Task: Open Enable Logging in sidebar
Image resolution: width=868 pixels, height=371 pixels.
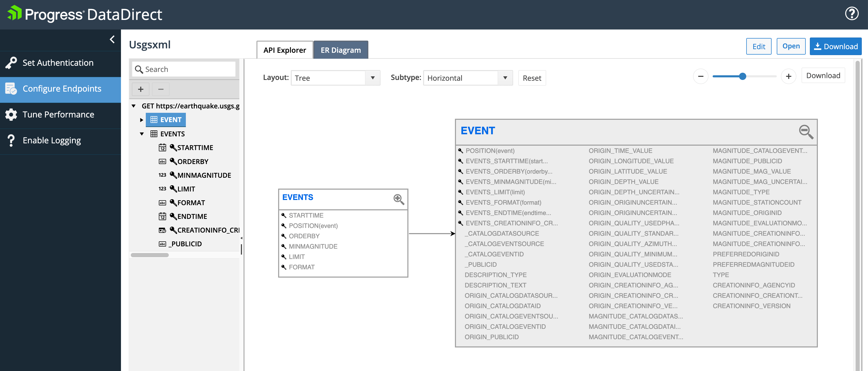Action: point(60,141)
